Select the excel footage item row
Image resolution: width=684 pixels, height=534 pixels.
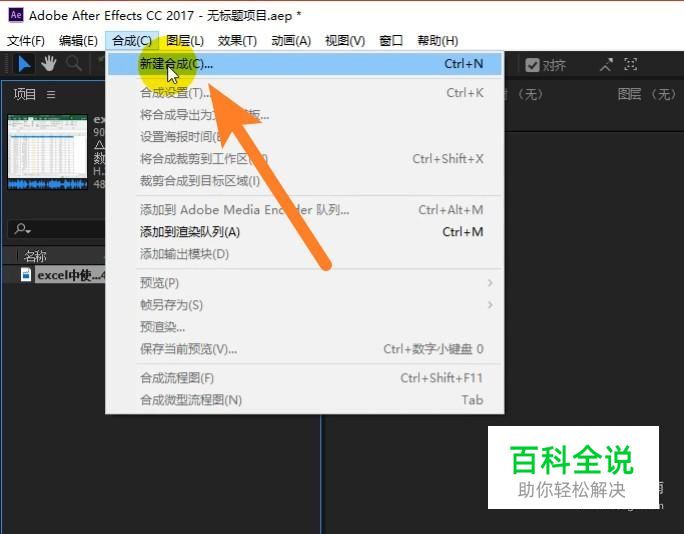click(x=55, y=275)
